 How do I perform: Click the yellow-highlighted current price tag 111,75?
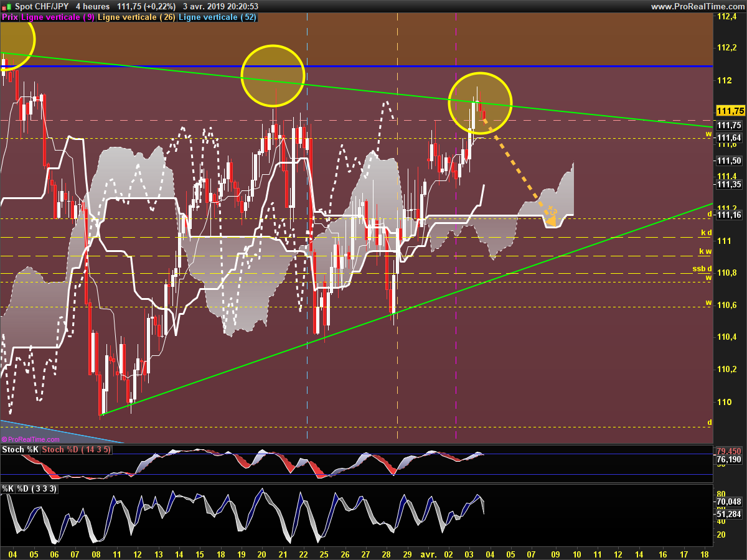[730, 111]
